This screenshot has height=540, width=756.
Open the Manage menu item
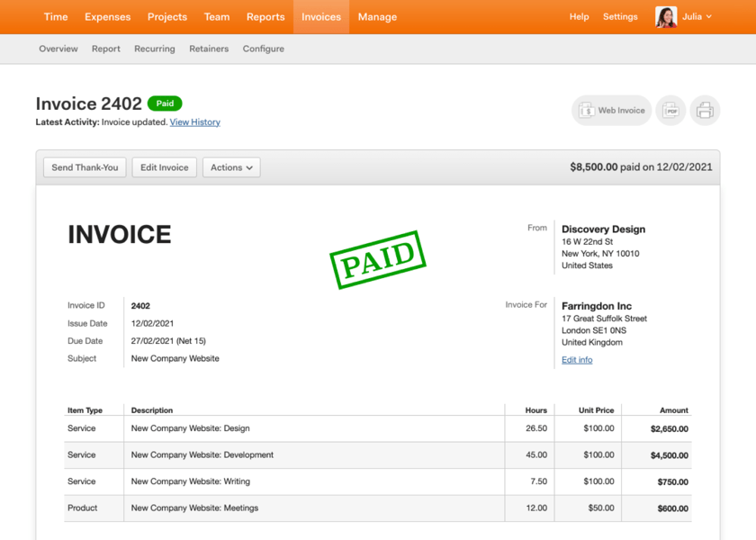pos(377,17)
